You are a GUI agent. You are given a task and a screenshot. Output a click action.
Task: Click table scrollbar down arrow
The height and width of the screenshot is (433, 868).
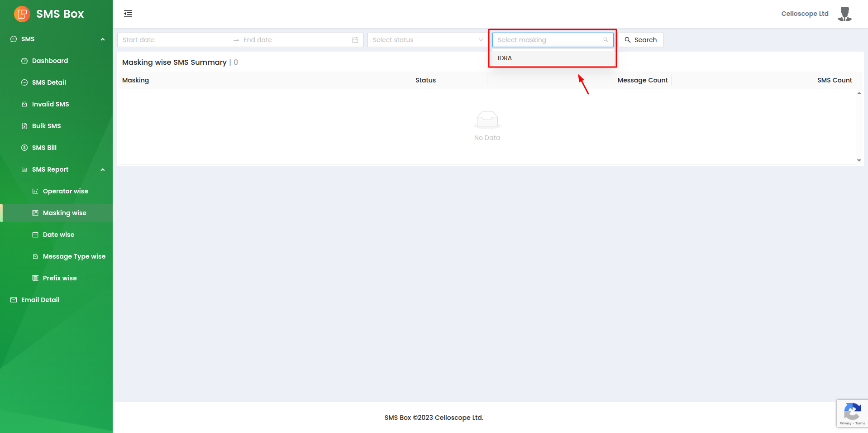859,160
